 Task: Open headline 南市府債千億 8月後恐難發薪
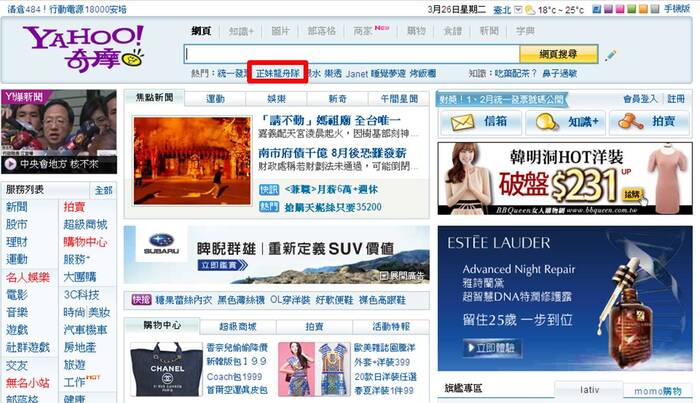click(332, 153)
